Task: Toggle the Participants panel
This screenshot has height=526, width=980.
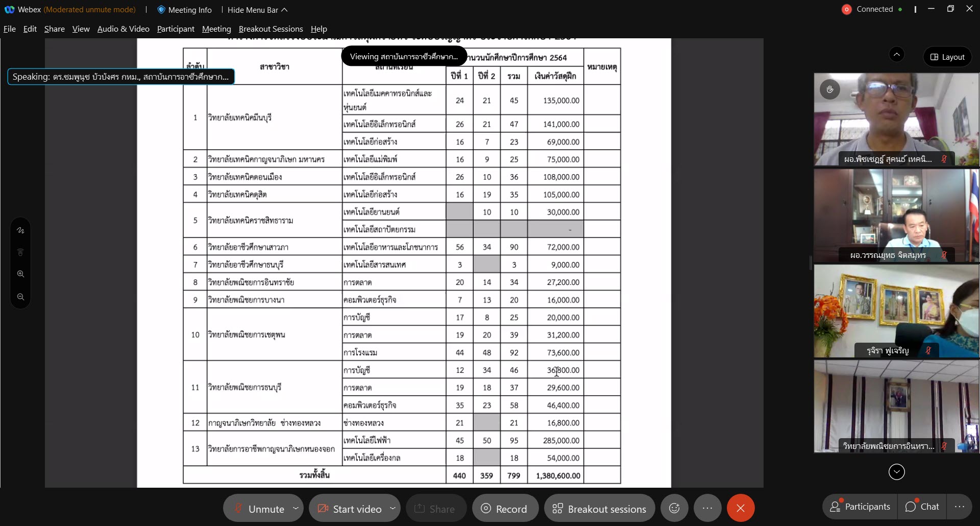Action: pos(860,507)
